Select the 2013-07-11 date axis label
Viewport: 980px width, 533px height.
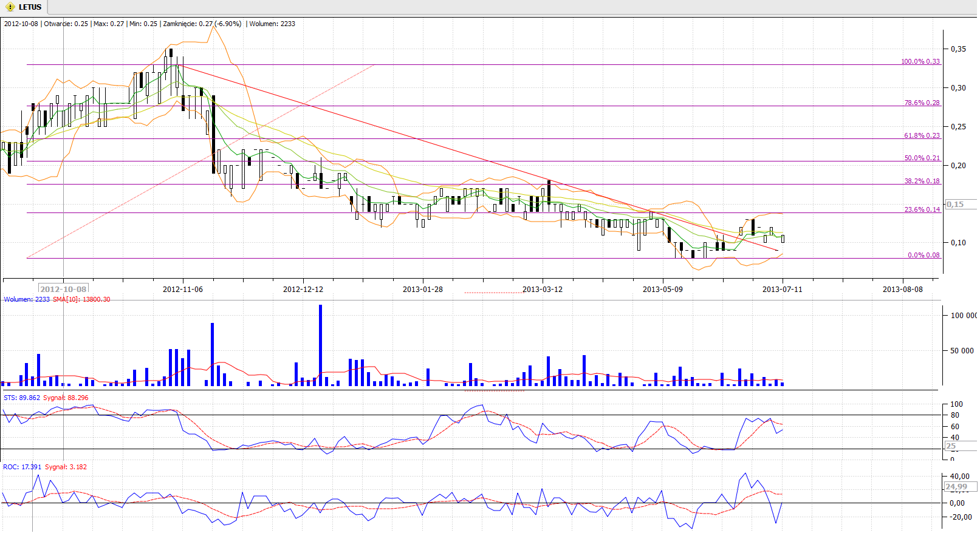782,290
